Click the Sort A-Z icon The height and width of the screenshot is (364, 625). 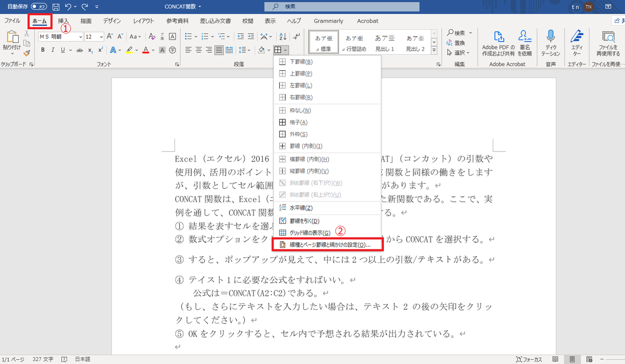283,36
